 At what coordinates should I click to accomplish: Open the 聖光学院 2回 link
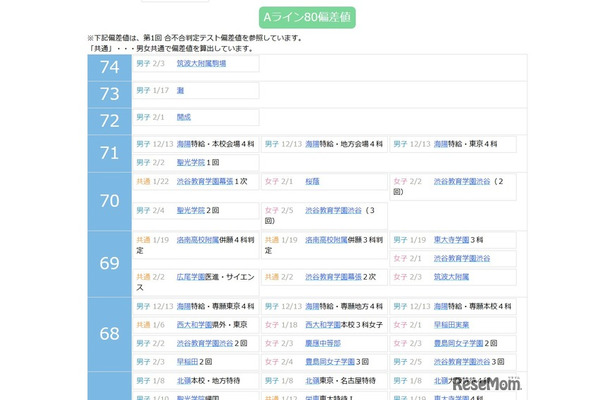(x=191, y=211)
